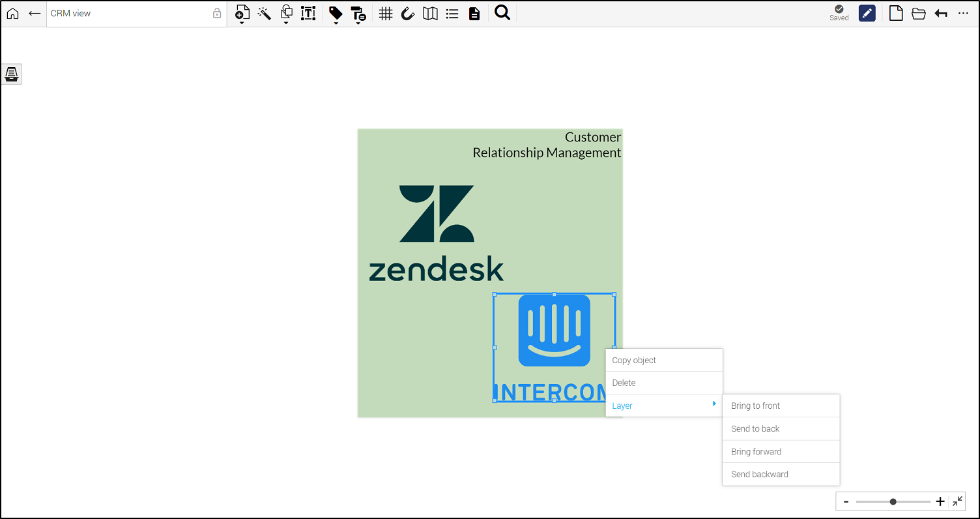Screen dimensions: 980x519
Task: Select 'Bring to front'
Action: [781, 406]
